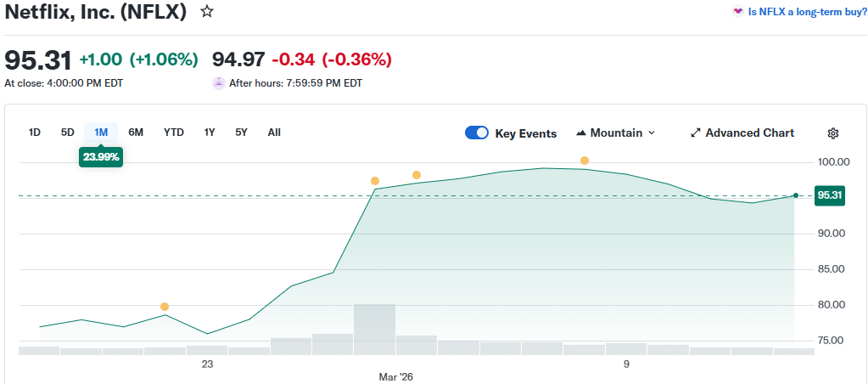Toggle the Key Events switch off
This screenshot has width=868, height=384.
tap(477, 133)
